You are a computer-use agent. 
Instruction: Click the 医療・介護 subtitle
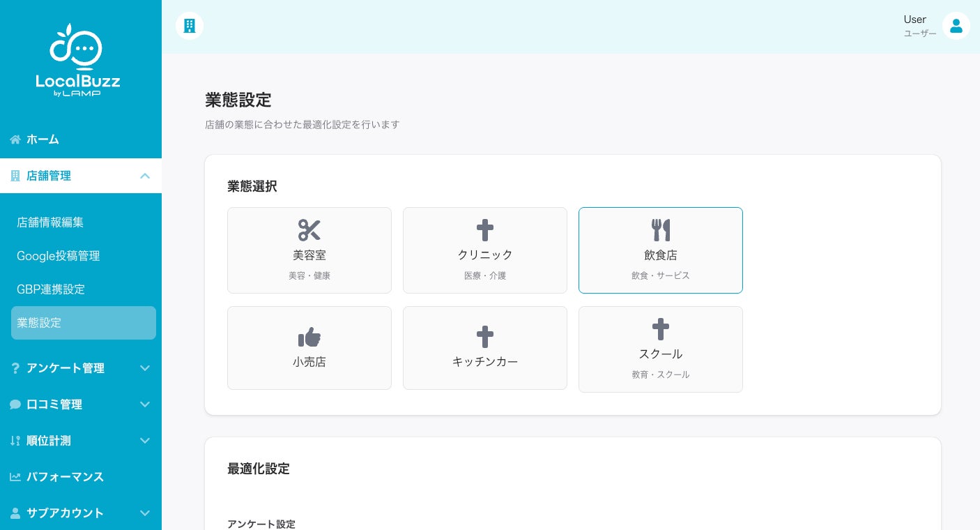click(485, 275)
